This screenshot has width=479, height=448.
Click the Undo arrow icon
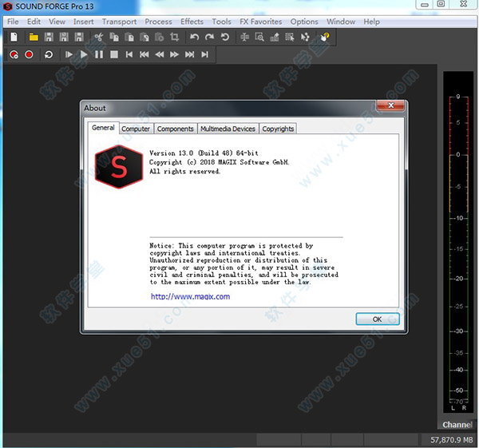pyautogui.click(x=194, y=38)
